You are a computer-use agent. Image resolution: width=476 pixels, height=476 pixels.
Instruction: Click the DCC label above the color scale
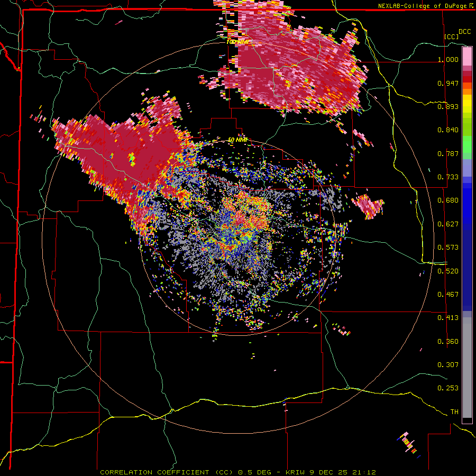(464, 32)
